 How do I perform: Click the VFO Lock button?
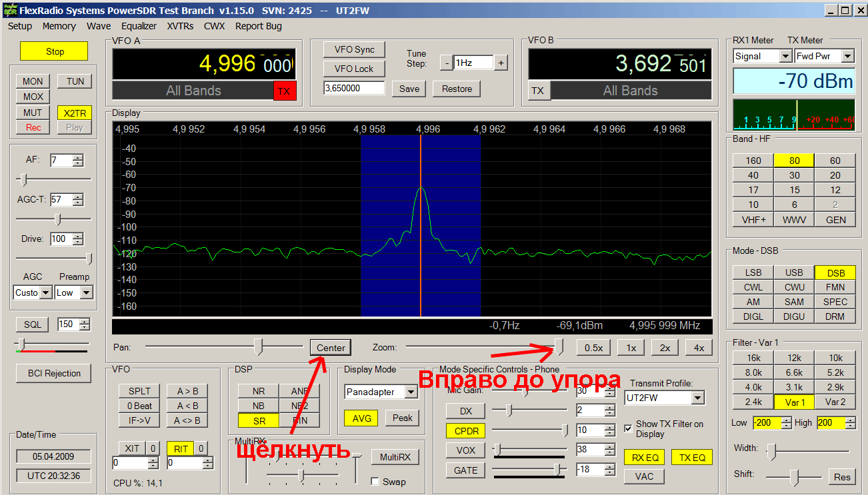pyautogui.click(x=354, y=69)
